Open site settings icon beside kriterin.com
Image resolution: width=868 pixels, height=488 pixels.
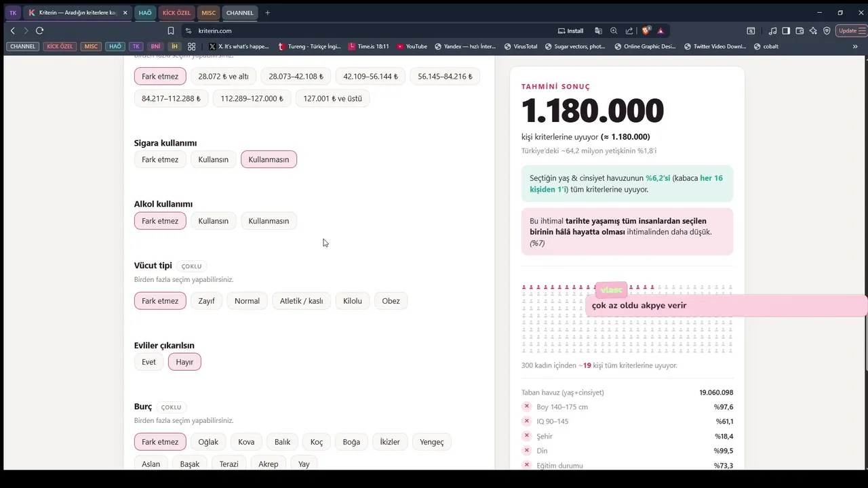pos(189,30)
